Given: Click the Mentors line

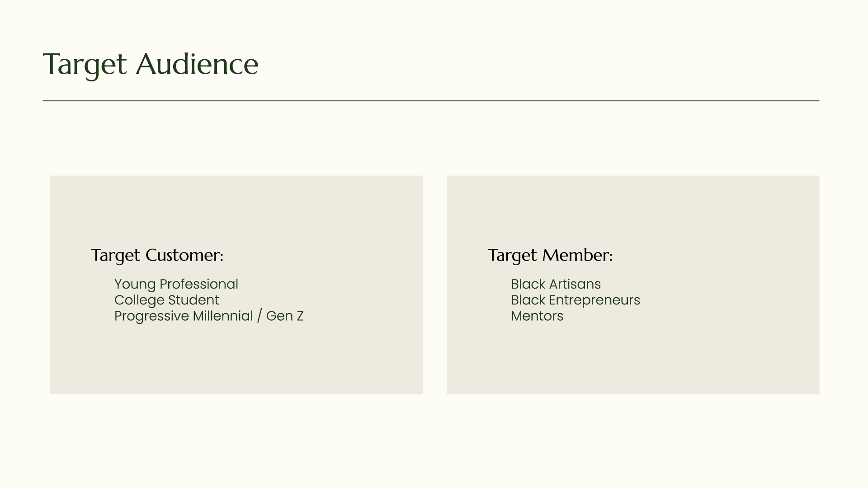Looking at the screenshot, I should pyautogui.click(x=537, y=316).
